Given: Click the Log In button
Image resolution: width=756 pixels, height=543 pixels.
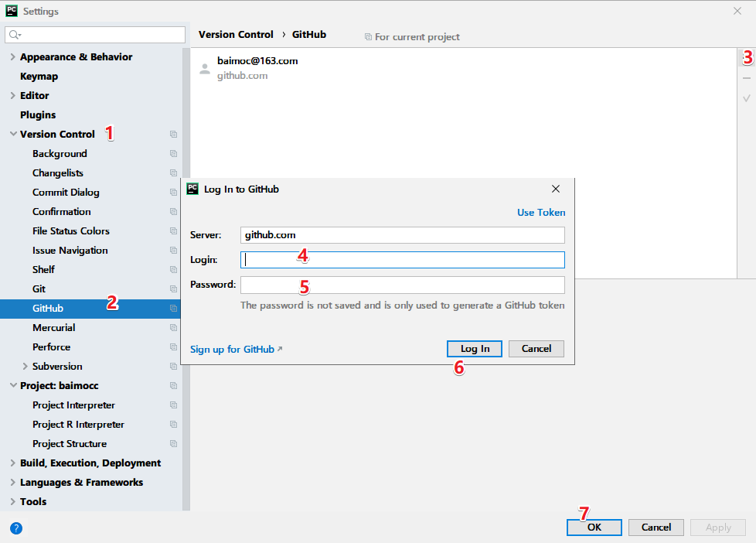Looking at the screenshot, I should (475, 349).
